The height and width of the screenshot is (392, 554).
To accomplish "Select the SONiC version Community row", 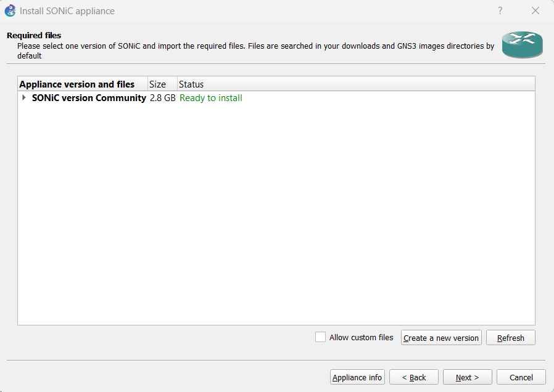I will (89, 98).
